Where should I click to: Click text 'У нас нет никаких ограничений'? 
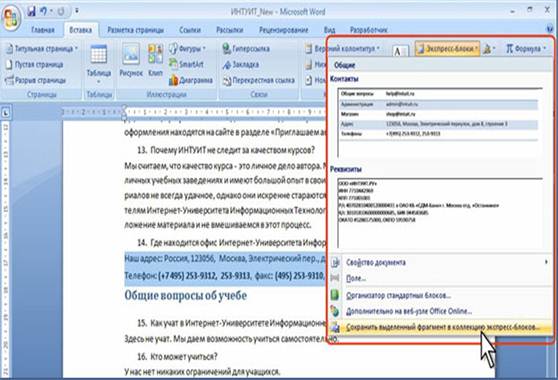click(x=202, y=372)
